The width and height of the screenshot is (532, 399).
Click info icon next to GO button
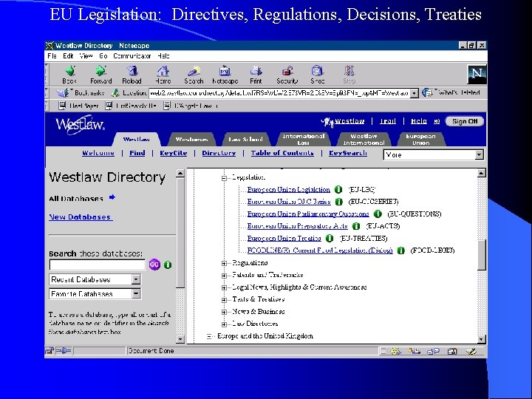pyautogui.click(x=168, y=265)
